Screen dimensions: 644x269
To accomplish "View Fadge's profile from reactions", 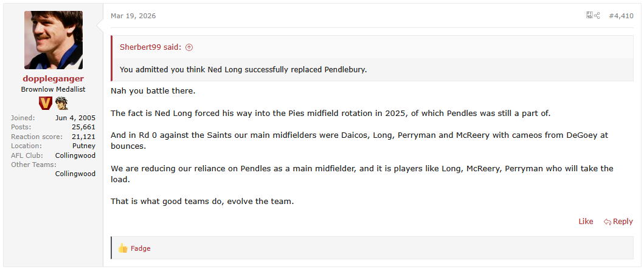I will coord(140,248).
